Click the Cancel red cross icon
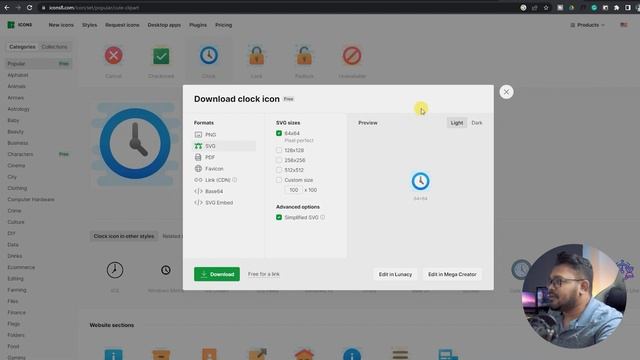Image resolution: width=640 pixels, height=360 pixels. [x=113, y=56]
